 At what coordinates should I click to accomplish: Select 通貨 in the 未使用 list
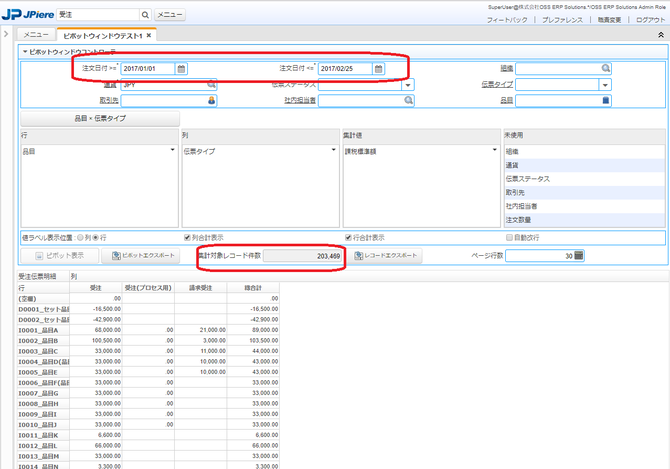coord(584,165)
